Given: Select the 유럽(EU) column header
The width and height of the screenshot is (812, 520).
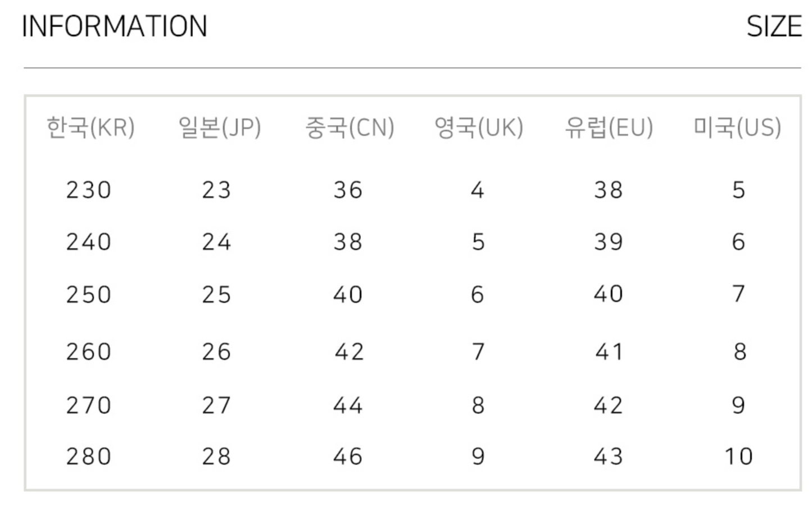Looking at the screenshot, I should point(609,127).
